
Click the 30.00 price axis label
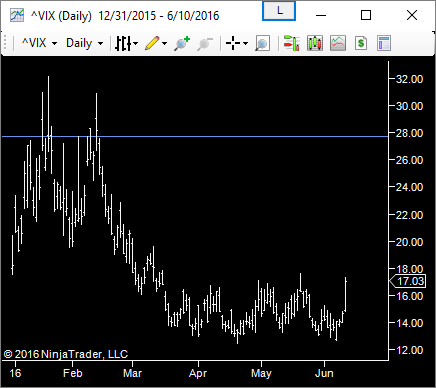(x=409, y=106)
